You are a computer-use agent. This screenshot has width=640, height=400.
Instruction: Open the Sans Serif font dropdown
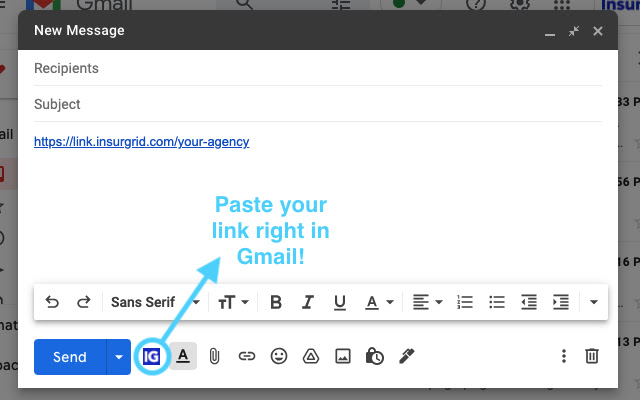click(155, 302)
